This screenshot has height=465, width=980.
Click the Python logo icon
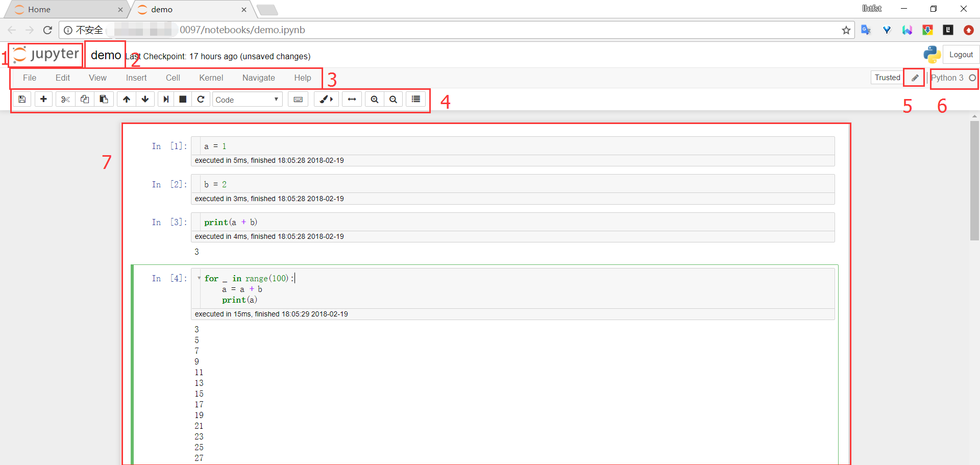[932, 54]
